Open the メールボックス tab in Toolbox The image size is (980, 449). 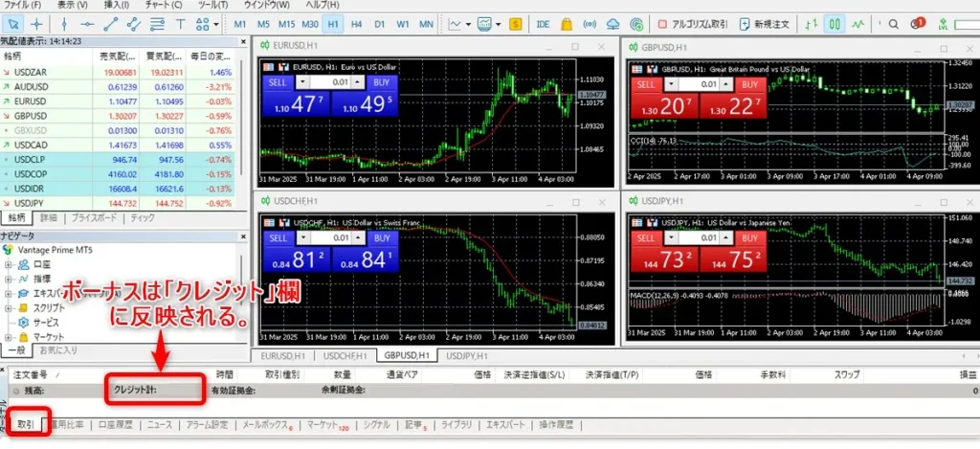(x=268, y=425)
